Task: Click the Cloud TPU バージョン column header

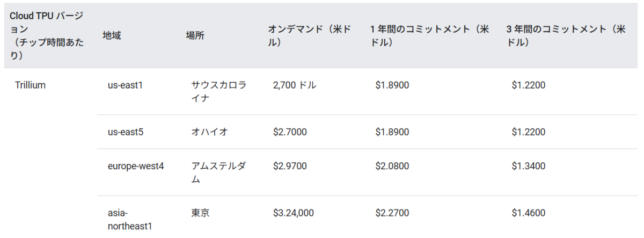Action: coord(47,36)
